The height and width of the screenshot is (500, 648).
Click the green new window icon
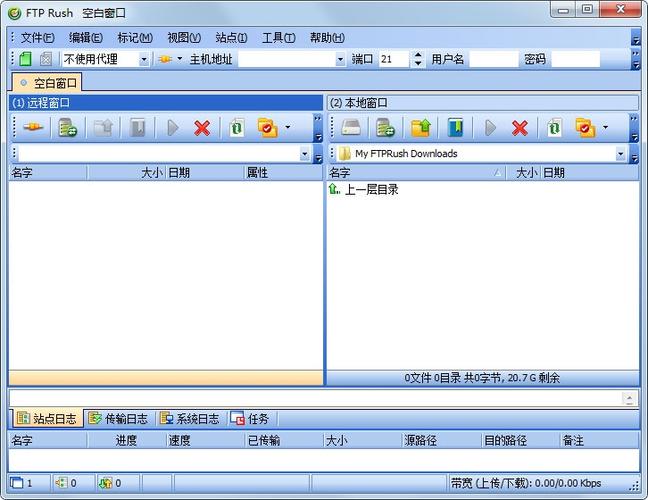(25, 59)
